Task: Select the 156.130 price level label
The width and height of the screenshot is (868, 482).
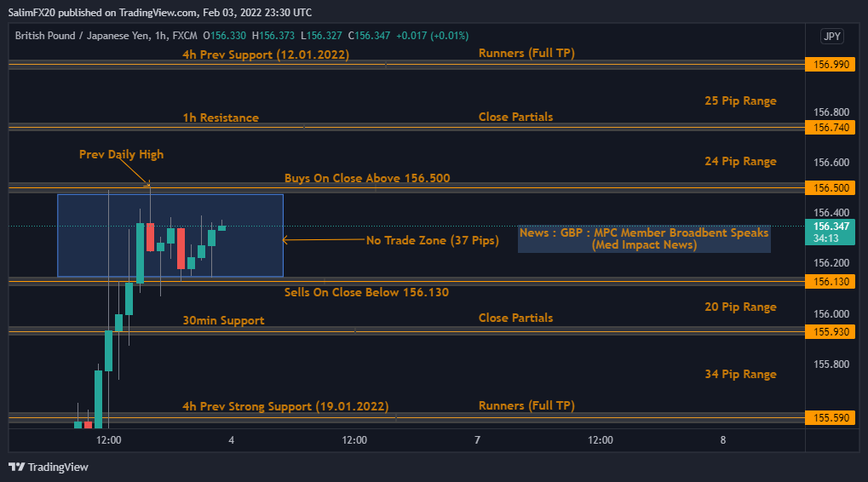Action: [829, 282]
